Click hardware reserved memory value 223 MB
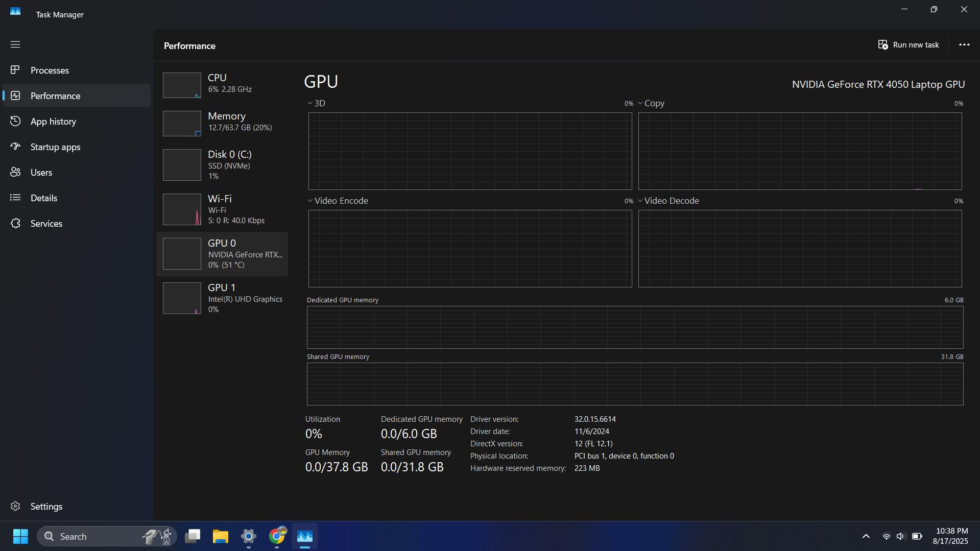The width and height of the screenshot is (980, 551). tap(587, 468)
